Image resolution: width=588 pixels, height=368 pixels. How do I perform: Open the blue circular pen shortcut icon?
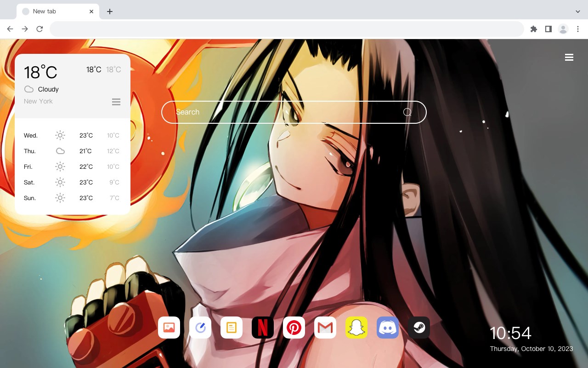[200, 328]
